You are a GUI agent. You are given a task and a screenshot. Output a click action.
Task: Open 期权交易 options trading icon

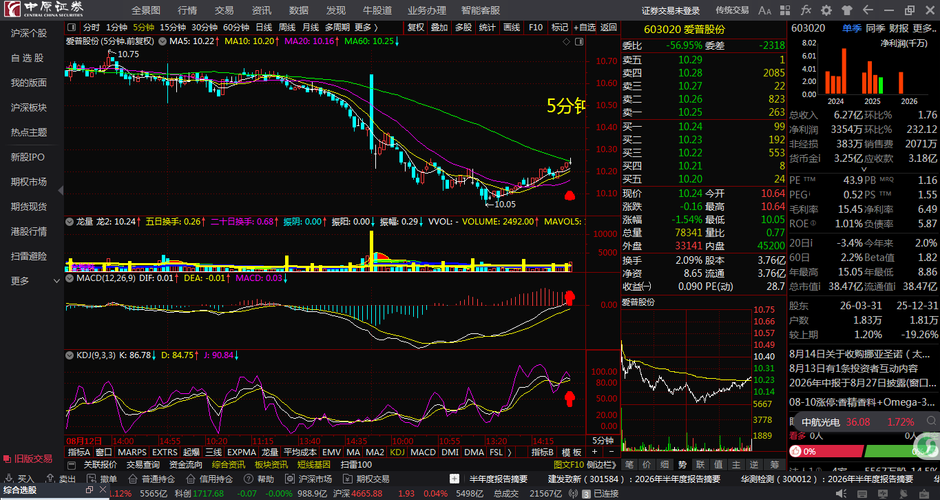pos(348,479)
